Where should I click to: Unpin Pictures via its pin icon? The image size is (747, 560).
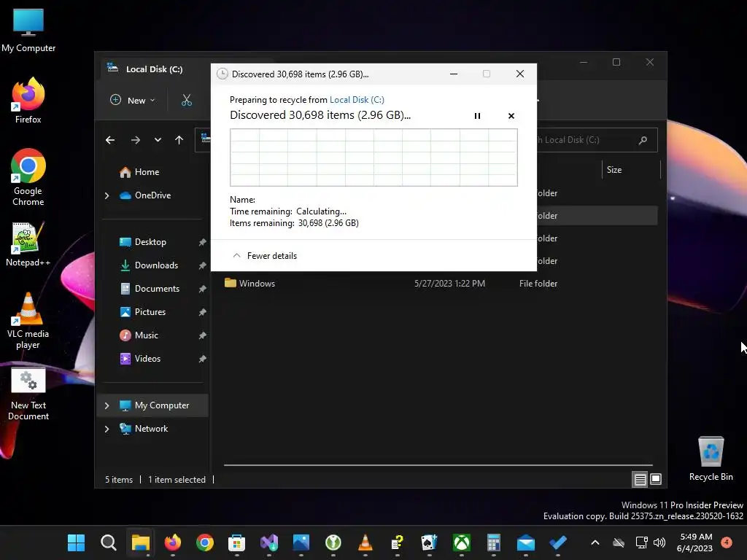pos(203,312)
